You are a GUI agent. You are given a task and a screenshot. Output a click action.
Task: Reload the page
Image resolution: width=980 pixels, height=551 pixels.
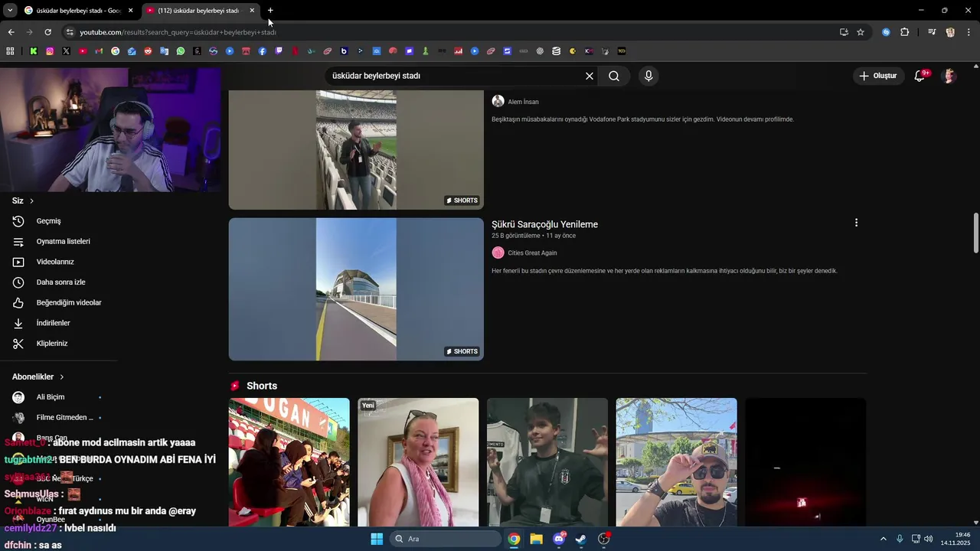47,32
